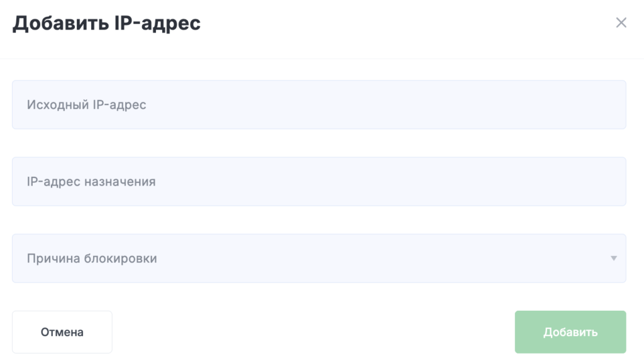Click the Причина блокировки placeholder text
644x363 pixels.
(92, 259)
